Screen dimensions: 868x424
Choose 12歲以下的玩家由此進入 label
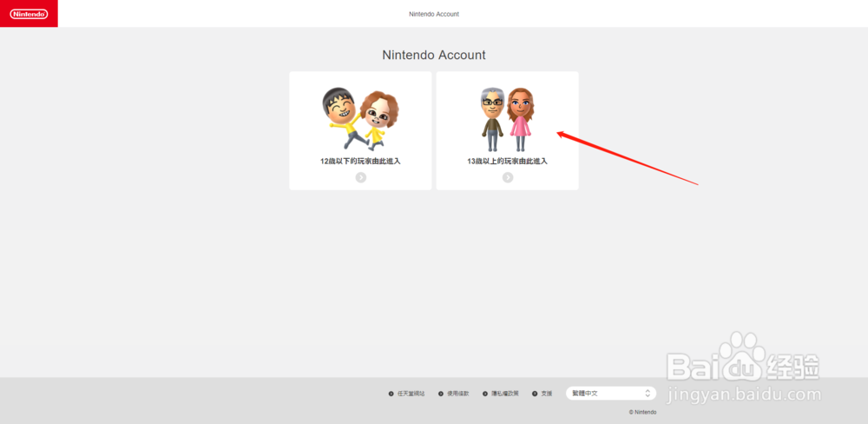click(360, 162)
